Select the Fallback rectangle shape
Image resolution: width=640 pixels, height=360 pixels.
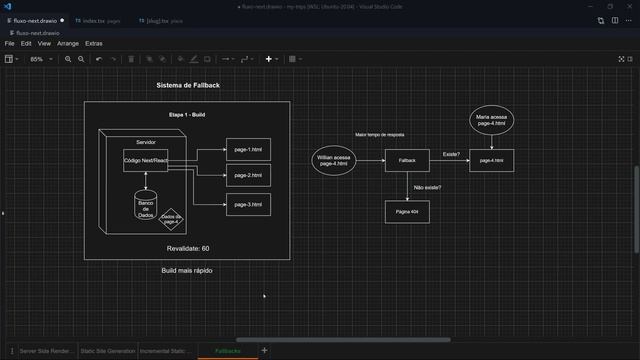pyautogui.click(x=407, y=160)
